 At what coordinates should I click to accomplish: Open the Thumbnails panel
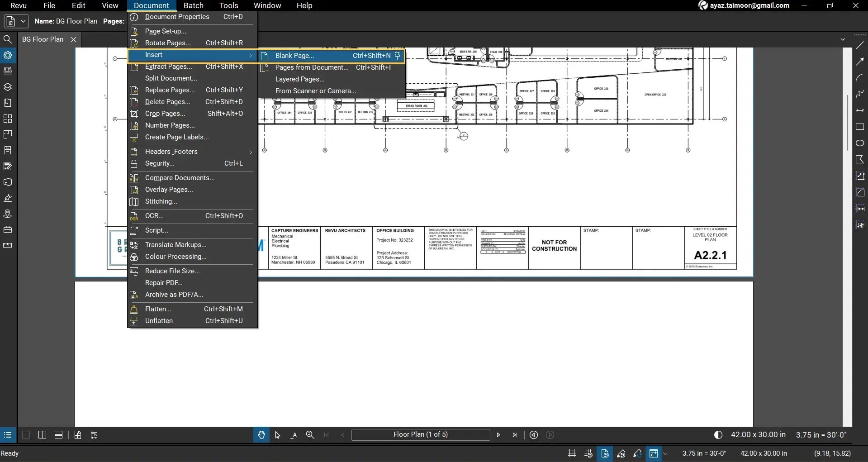[x=8, y=71]
